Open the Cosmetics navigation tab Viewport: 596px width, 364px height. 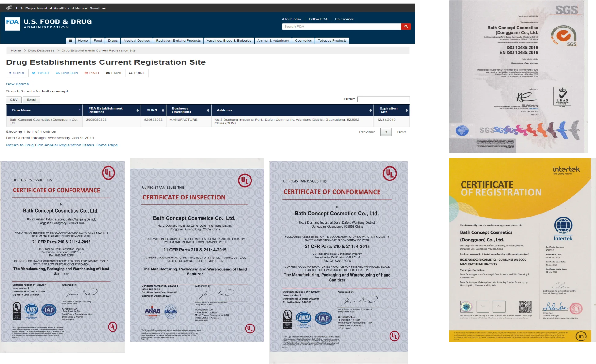(x=303, y=41)
